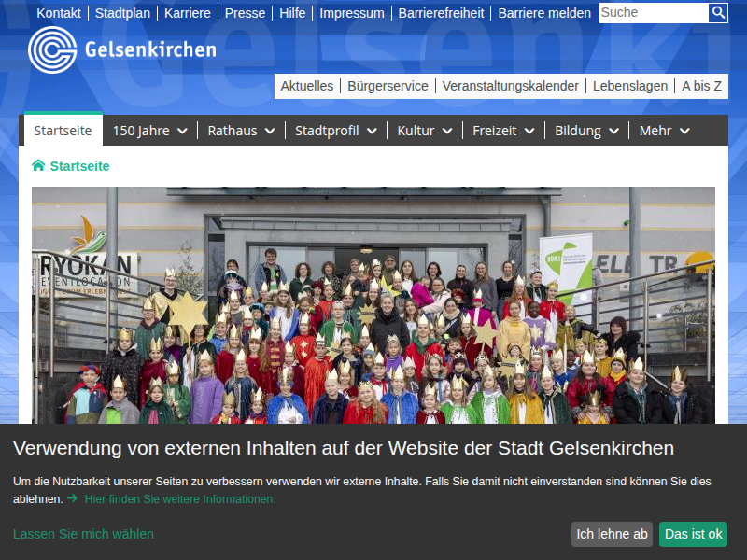
Task: Open the Veranstaltungskalender page
Action: 511,85
